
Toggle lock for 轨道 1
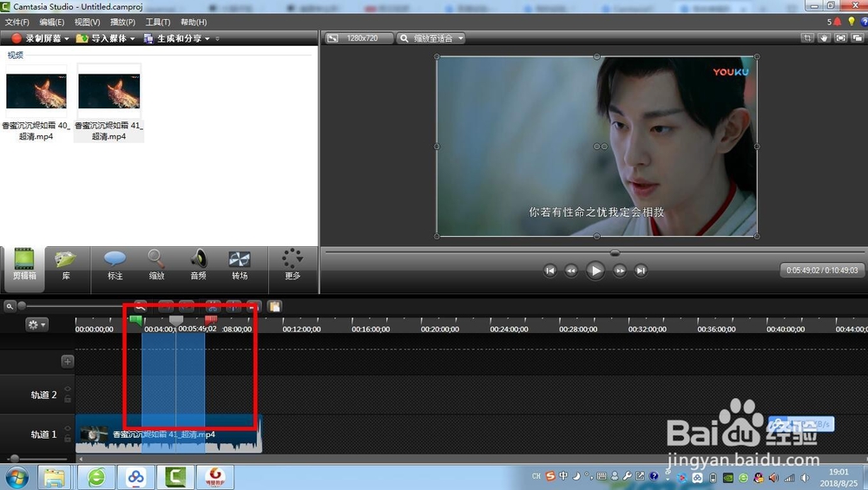click(67, 438)
